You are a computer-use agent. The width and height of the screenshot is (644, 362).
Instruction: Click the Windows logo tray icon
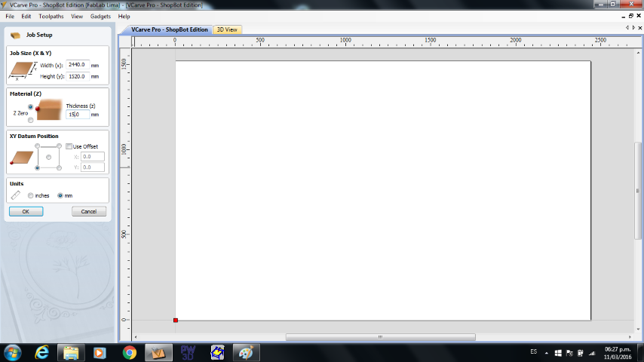coord(558,353)
